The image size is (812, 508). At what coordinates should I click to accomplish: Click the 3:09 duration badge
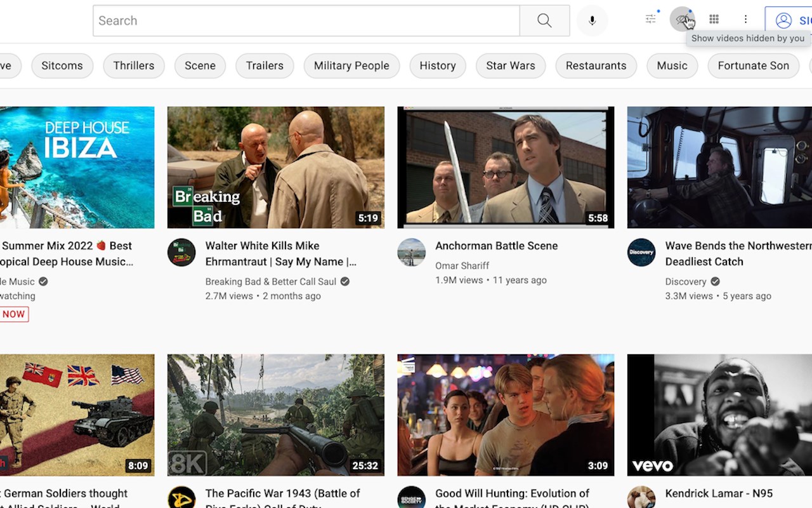pos(598,465)
